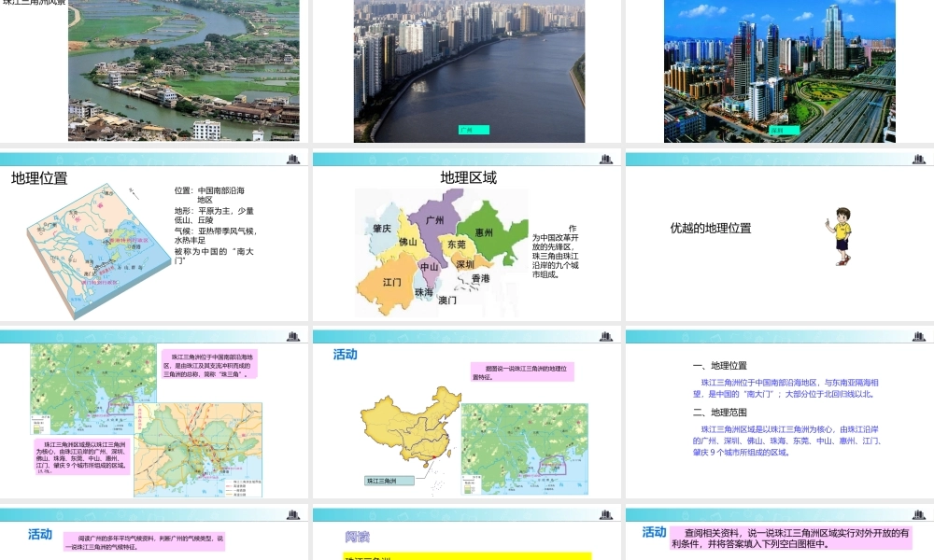This screenshot has width=934, height=560.
Task: Click the '作为中国改革开放的先锋区' paragraph
Action: [x=555, y=251]
